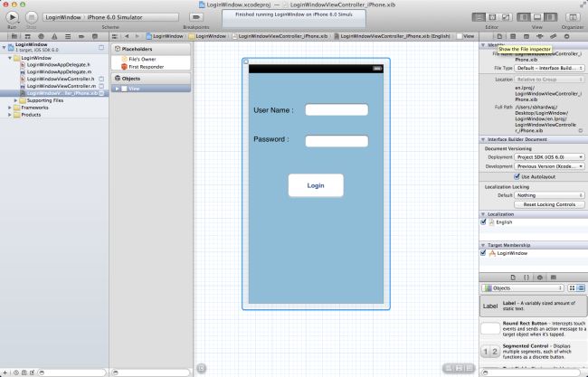
Task: Click the Reset Locking Controls button
Action: (549, 204)
